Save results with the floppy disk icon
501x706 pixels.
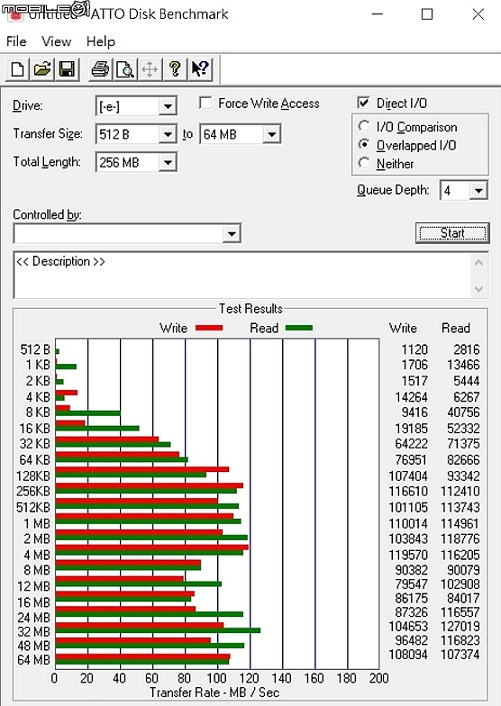67,69
